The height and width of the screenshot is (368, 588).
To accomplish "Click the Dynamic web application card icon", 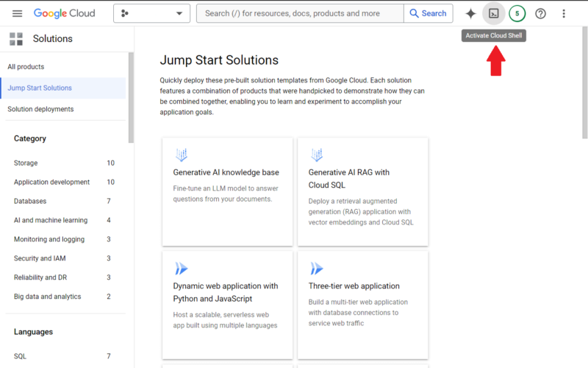I will 182,269.
